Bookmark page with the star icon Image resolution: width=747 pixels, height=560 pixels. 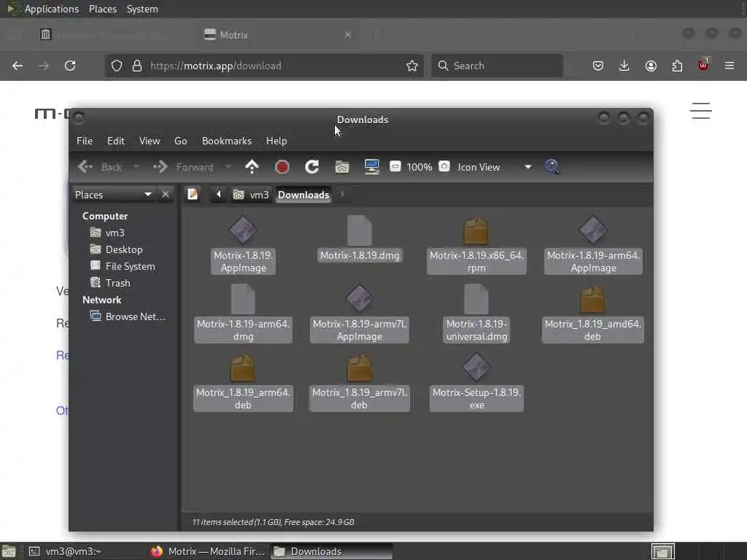(x=412, y=66)
